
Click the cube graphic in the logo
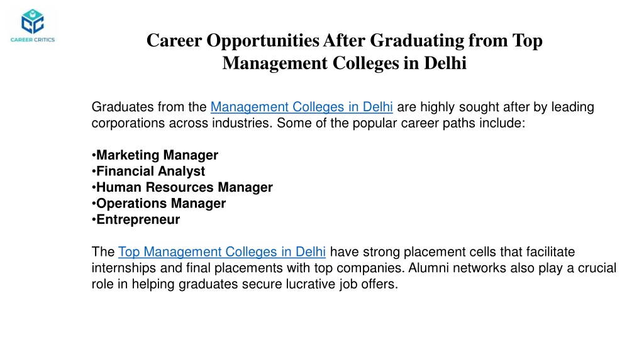click(x=33, y=22)
